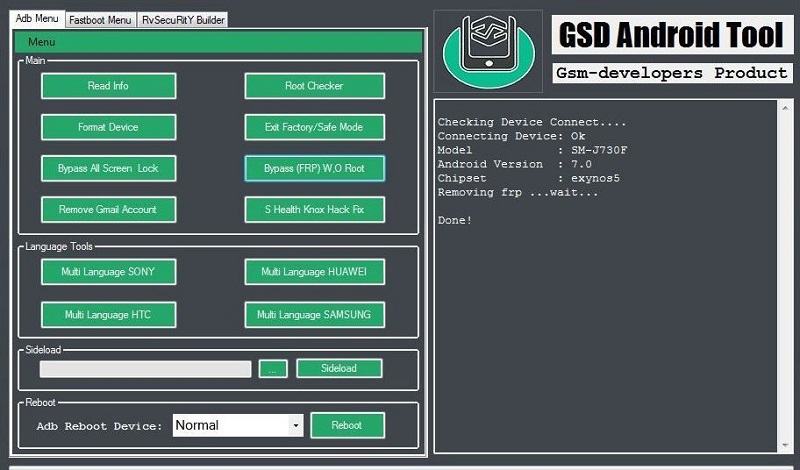
Task: Run the Root Checker
Action: point(314,86)
